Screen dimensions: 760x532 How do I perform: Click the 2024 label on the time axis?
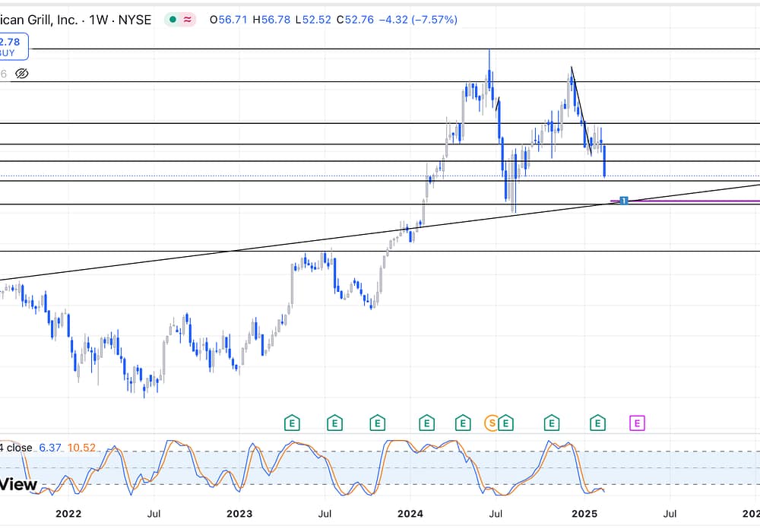(410, 514)
